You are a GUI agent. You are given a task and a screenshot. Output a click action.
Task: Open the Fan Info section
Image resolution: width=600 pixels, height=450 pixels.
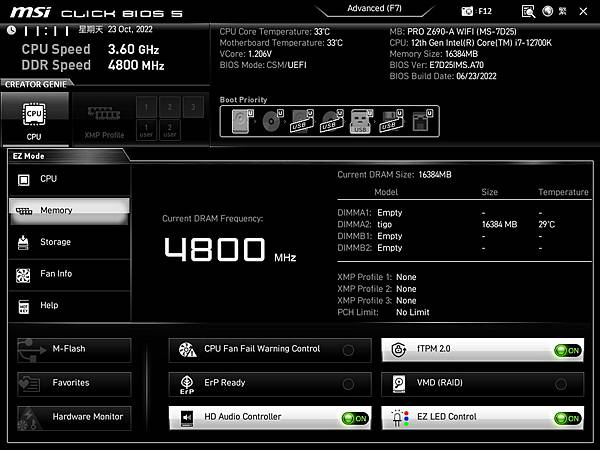pyautogui.click(x=70, y=274)
